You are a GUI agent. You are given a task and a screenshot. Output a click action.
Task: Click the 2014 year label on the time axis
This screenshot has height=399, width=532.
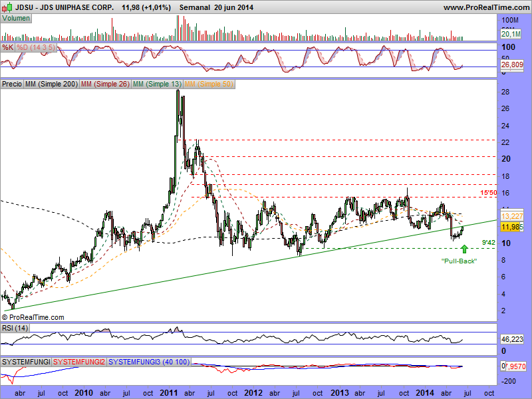tap(425, 393)
